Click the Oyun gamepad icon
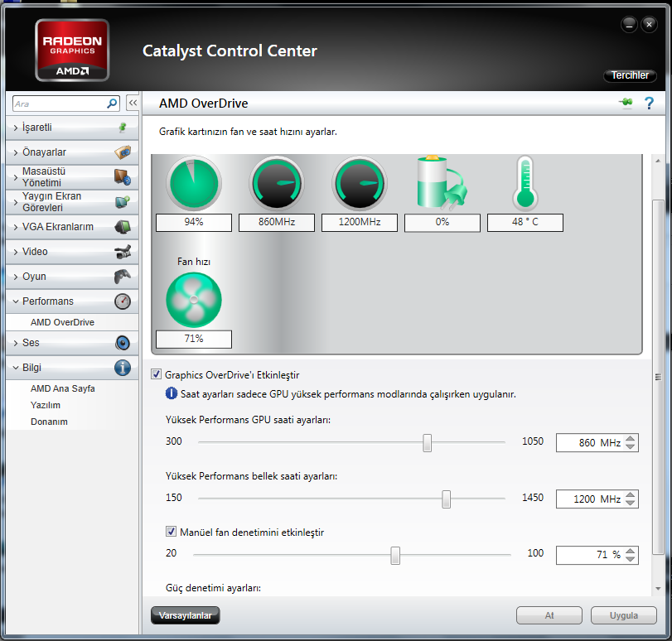This screenshot has width=672, height=641. coord(123,277)
